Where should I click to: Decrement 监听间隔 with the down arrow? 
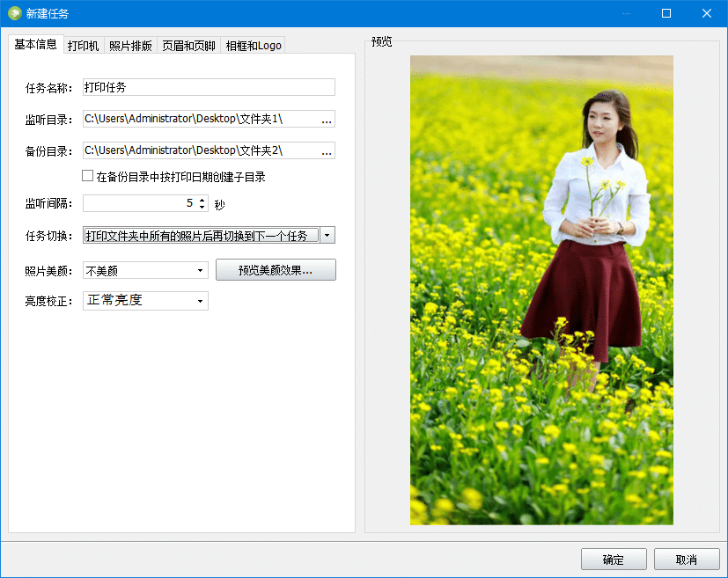(x=202, y=206)
